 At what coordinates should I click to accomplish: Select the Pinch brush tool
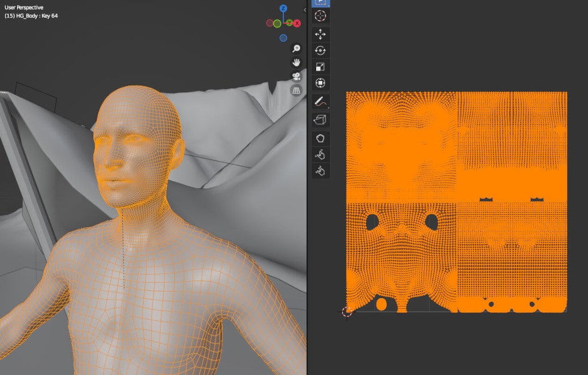pos(321,171)
